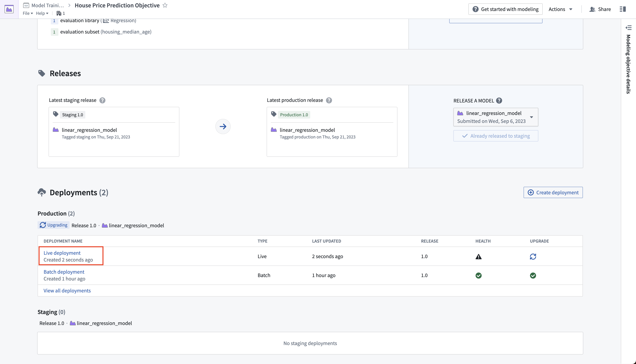Select linear_regression_model in the staging release card

[89, 130]
